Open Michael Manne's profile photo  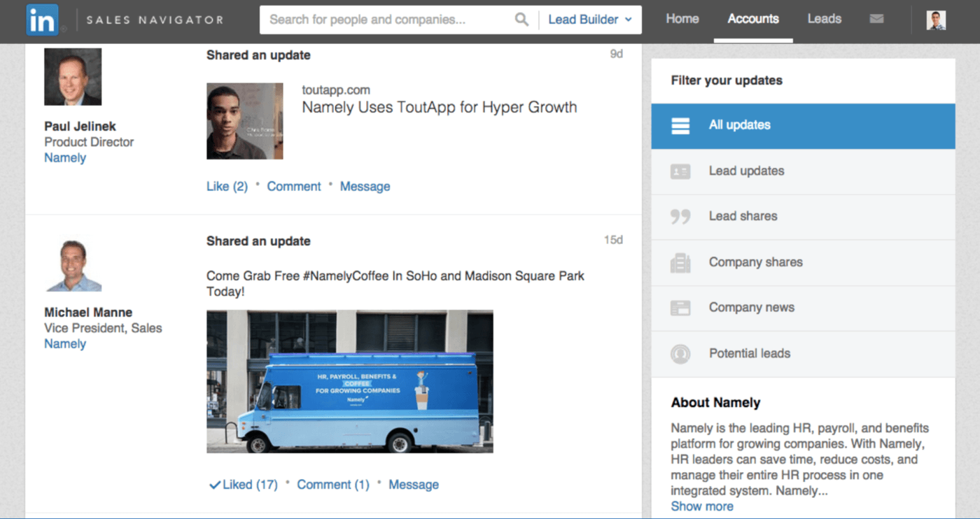[x=73, y=264]
